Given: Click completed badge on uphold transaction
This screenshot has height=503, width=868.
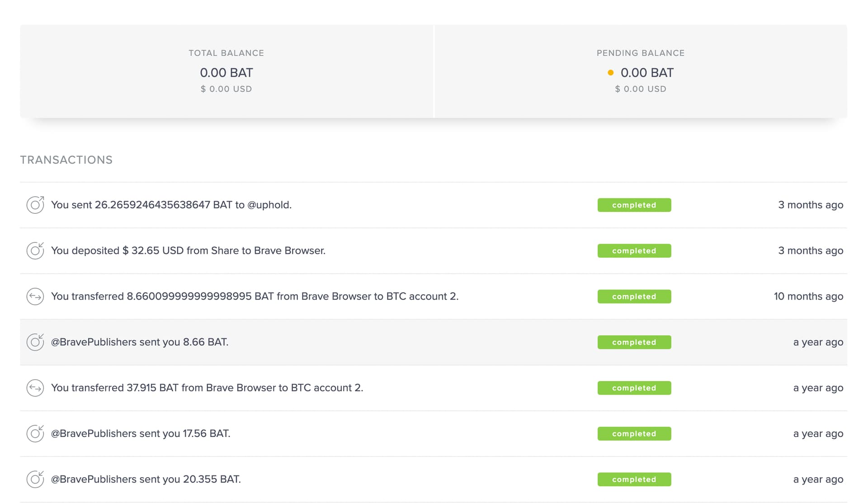Looking at the screenshot, I should point(634,205).
